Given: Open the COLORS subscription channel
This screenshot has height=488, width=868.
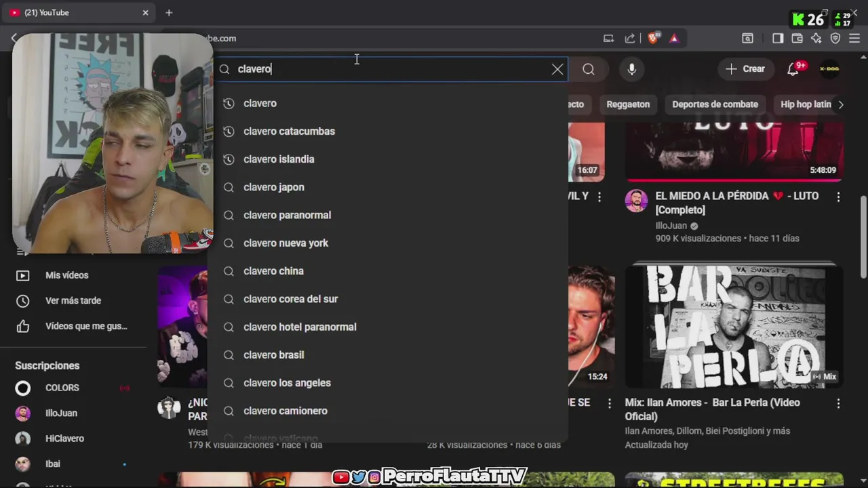Looking at the screenshot, I should coord(73,388).
